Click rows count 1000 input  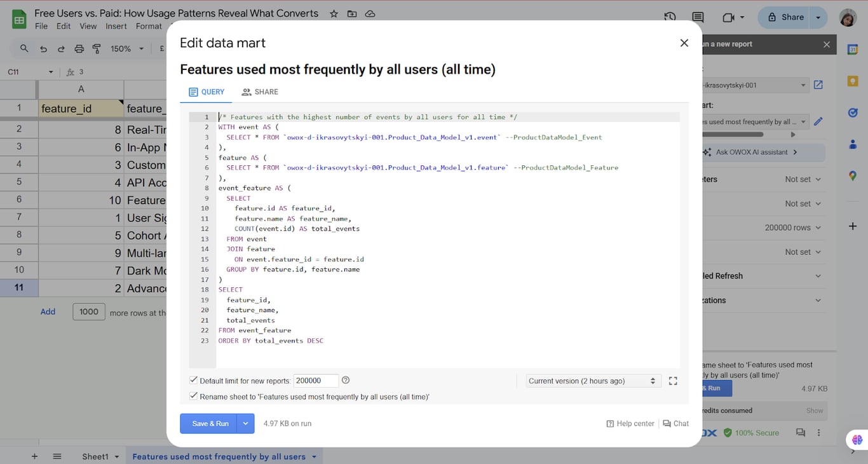click(89, 311)
